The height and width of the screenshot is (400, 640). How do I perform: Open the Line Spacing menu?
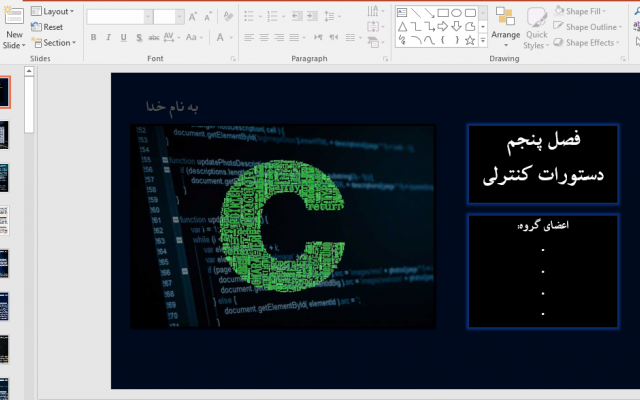pyautogui.click(x=332, y=16)
